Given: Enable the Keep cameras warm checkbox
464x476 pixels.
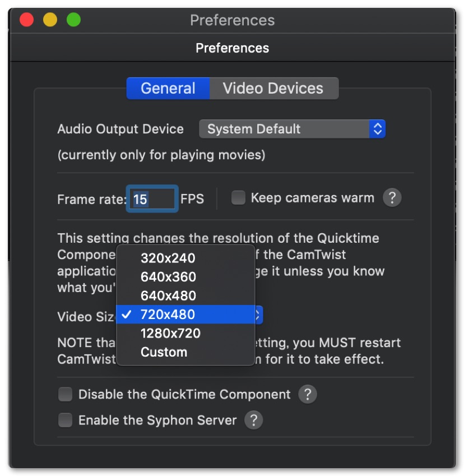Looking at the screenshot, I should click(239, 198).
